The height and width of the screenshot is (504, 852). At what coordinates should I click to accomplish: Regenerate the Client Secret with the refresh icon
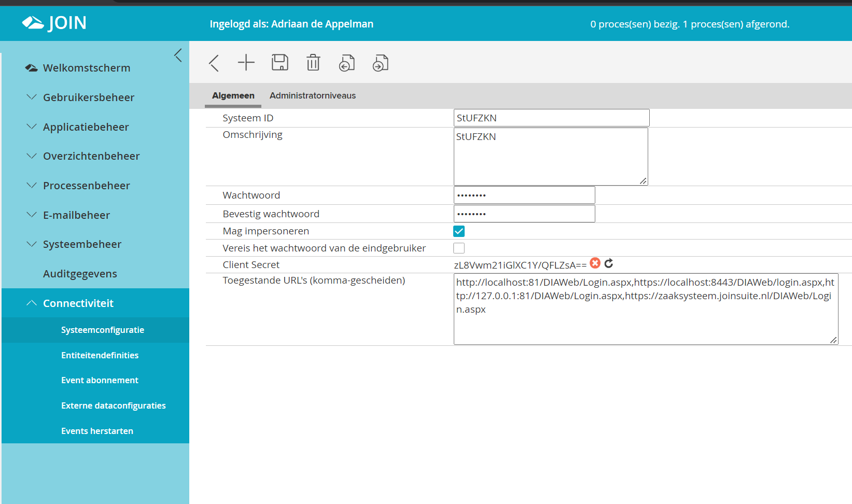609,263
